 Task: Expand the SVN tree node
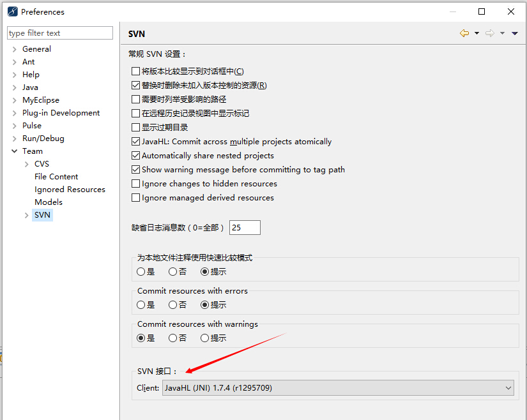click(x=27, y=215)
